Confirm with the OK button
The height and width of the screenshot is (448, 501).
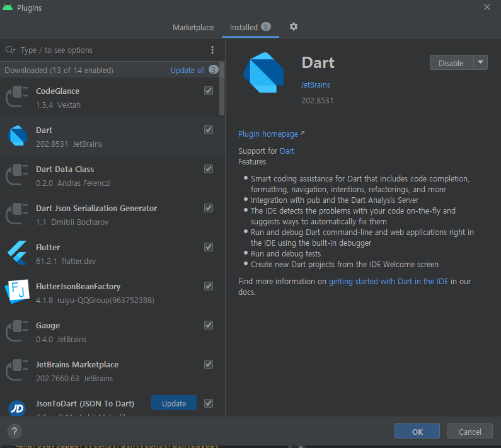point(417,432)
